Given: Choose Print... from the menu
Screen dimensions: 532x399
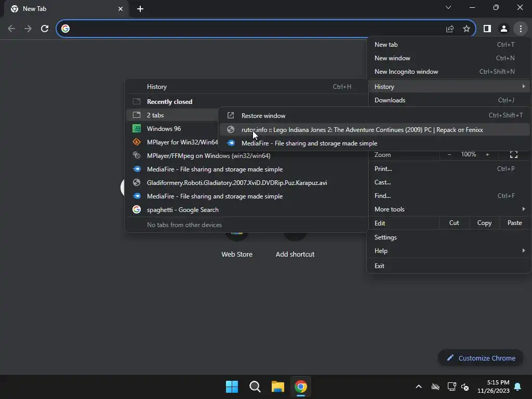Looking at the screenshot, I should [449, 169].
